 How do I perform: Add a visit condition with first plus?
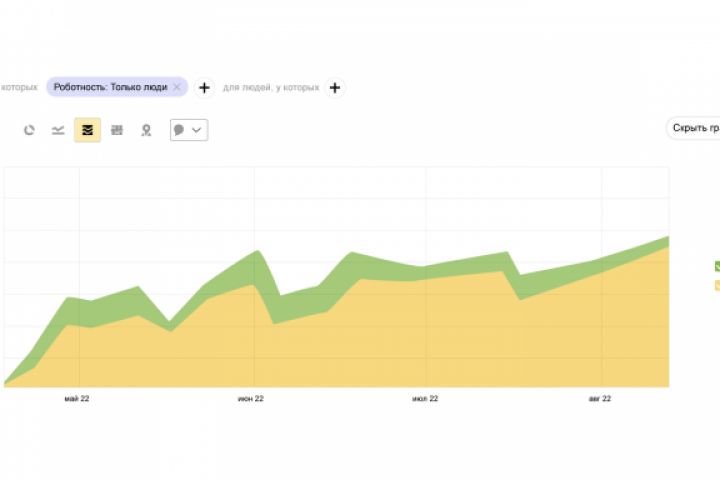(x=204, y=88)
